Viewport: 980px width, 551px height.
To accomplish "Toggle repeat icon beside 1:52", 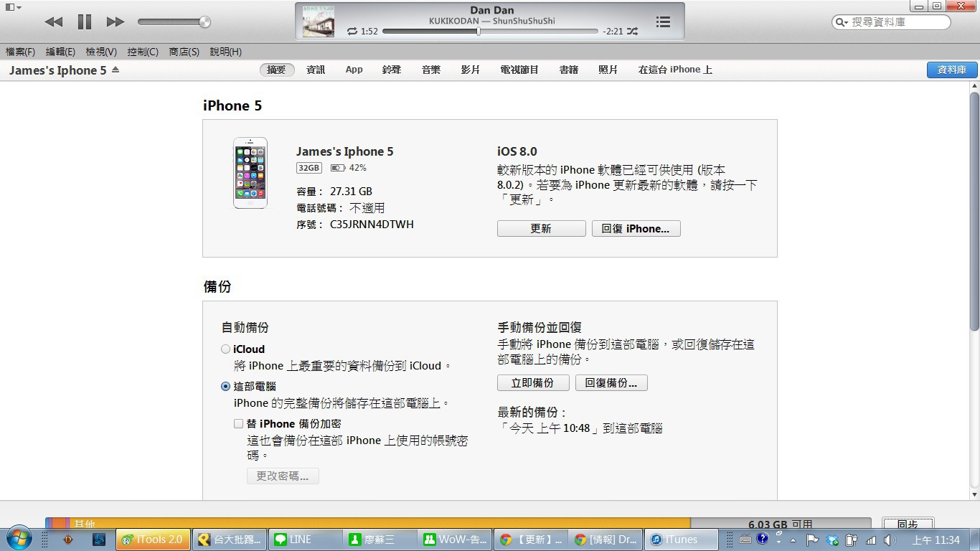I will pos(352,32).
